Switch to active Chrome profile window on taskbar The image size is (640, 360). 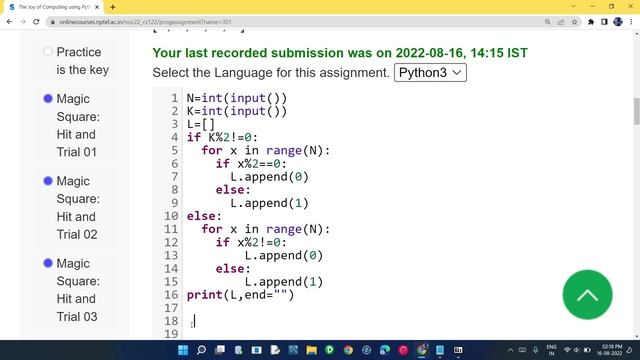point(422,350)
